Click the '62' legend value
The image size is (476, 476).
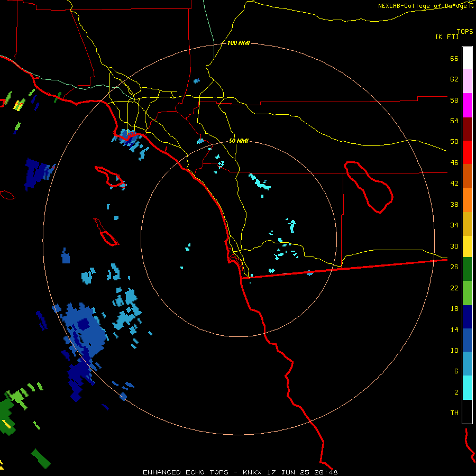point(454,79)
